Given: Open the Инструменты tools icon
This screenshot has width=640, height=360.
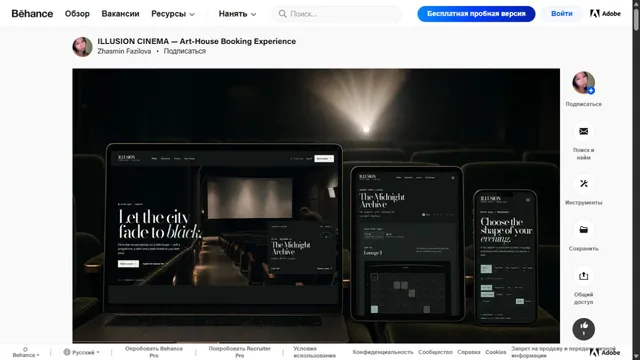Looking at the screenshot, I should [583, 184].
